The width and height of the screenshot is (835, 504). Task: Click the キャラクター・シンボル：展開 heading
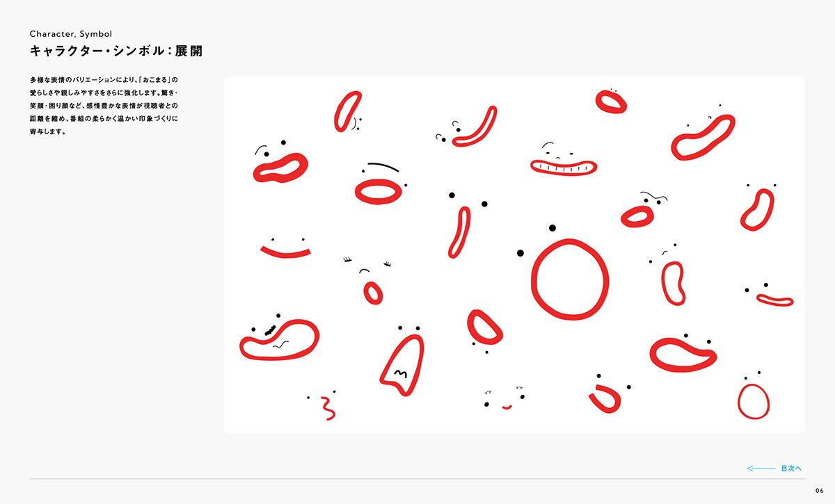[116, 51]
